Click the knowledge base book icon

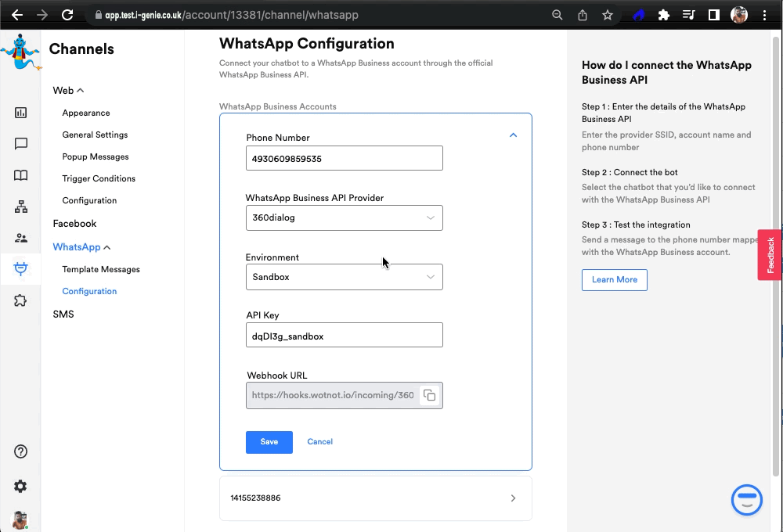coord(21,175)
